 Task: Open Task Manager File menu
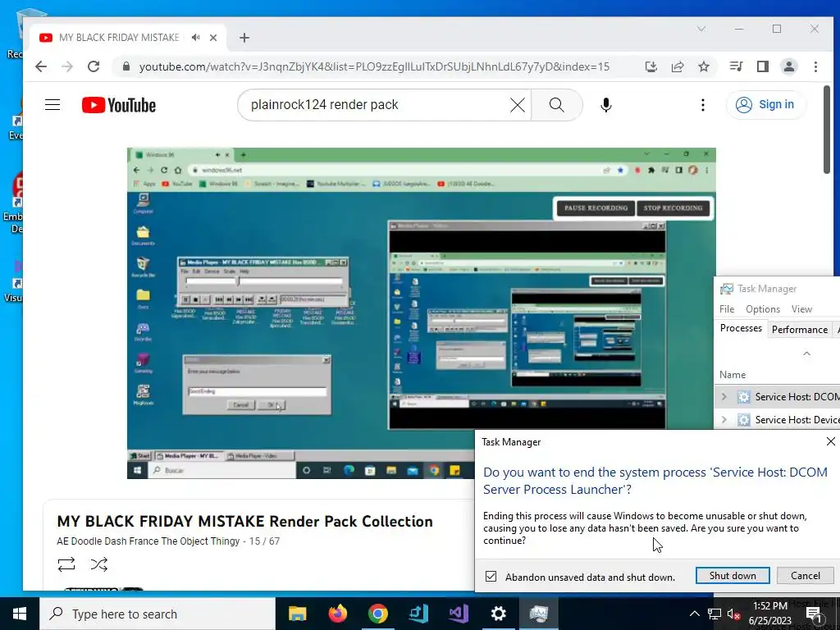coord(727,309)
